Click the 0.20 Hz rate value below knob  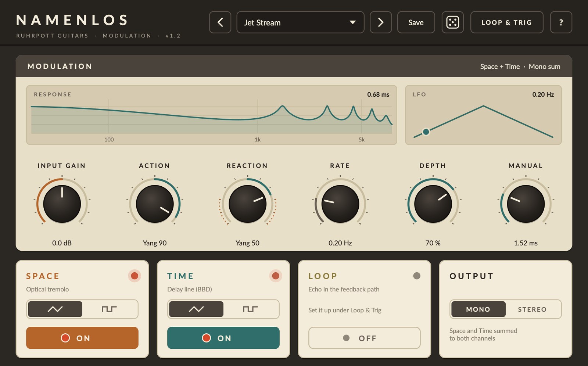point(340,243)
